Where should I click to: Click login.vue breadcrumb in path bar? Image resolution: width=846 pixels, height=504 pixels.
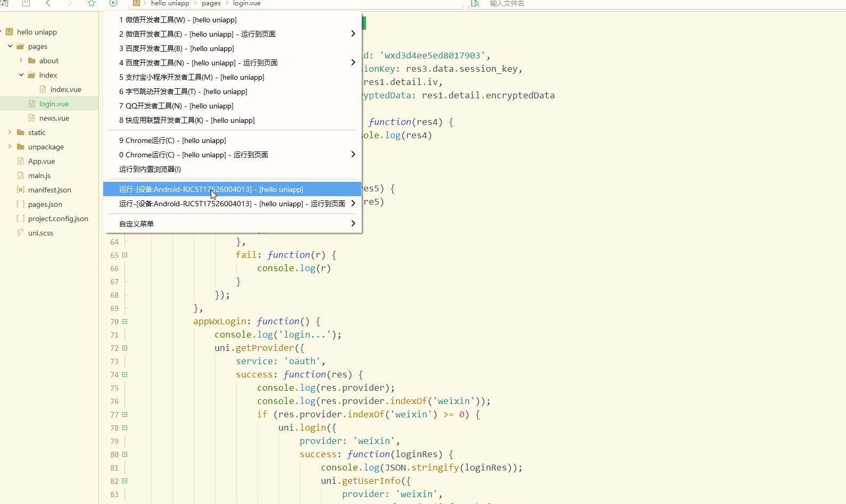coord(246,3)
